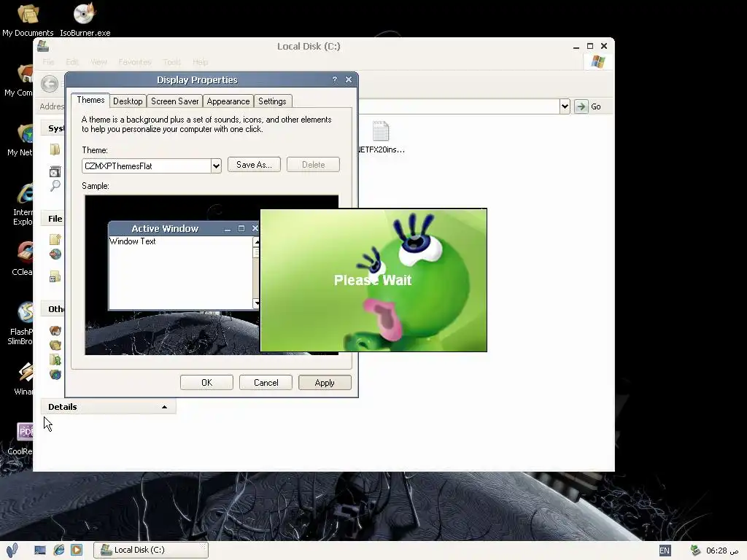Launch the Winamp desktop icon

pyautogui.click(x=23, y=379)
